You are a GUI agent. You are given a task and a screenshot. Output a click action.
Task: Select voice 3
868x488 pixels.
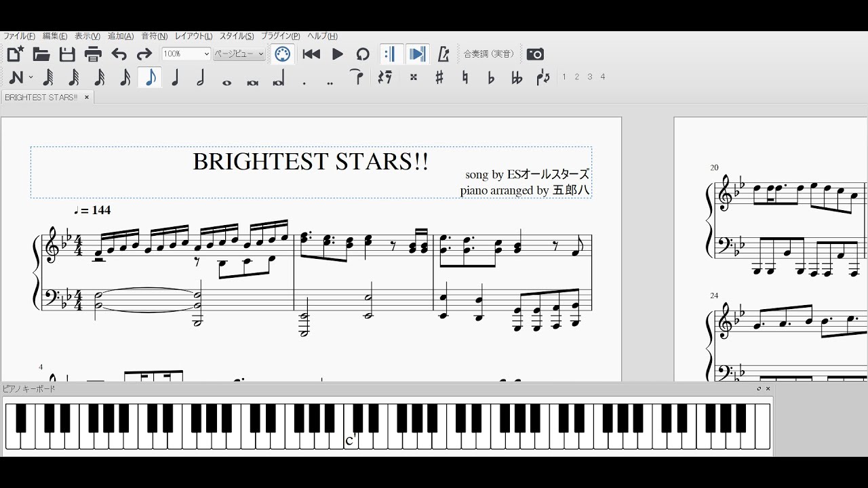590,77
